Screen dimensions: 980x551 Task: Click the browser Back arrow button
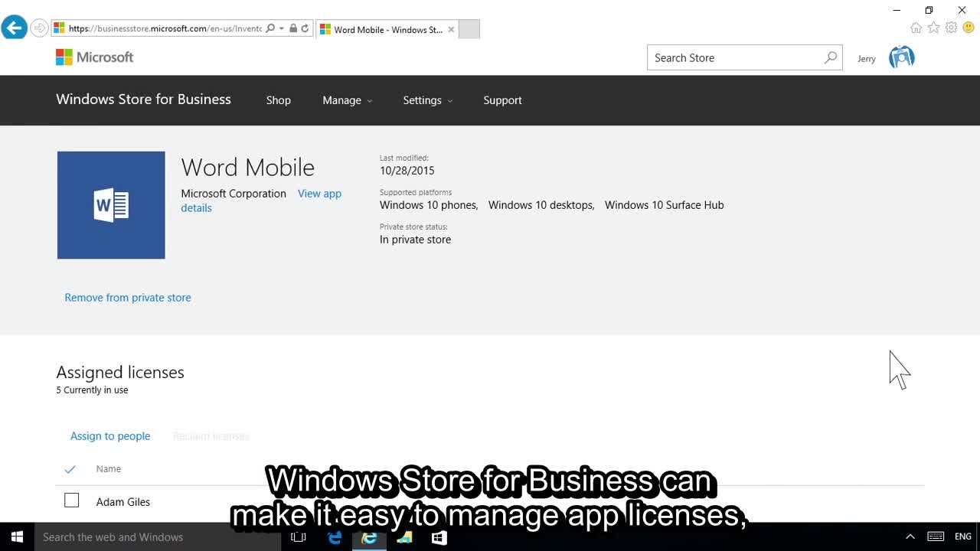pyautogui.click(x=14, y=28)
